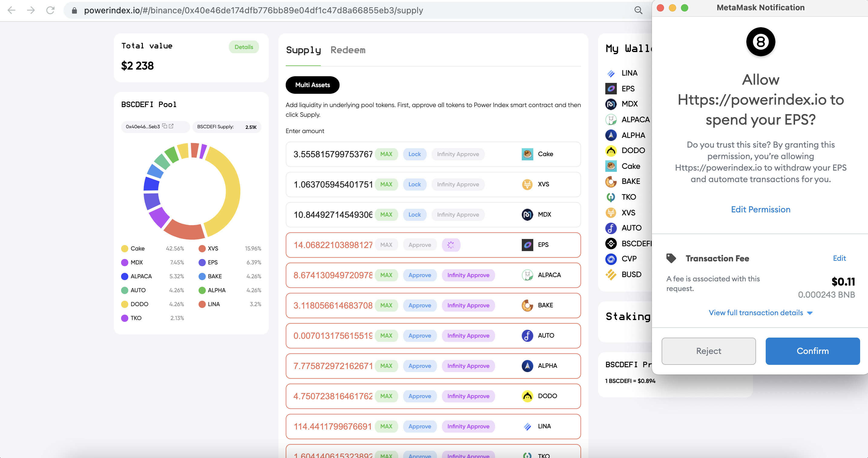The height and width of the screenshot is (458, 868).
Task: Copy the pool address 0x40e46...5eb3
Action: (x=164, y=126)
